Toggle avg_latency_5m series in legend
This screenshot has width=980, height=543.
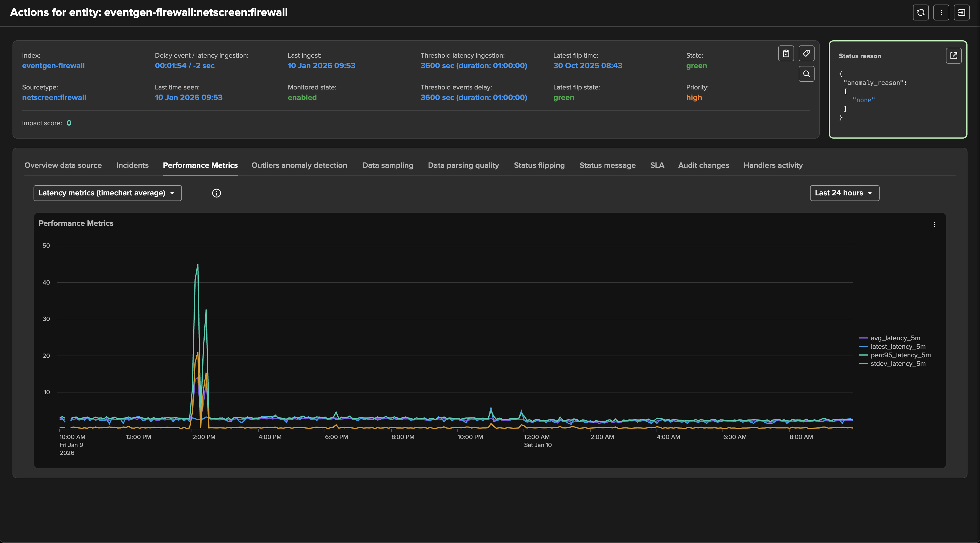tap(895, 338)
